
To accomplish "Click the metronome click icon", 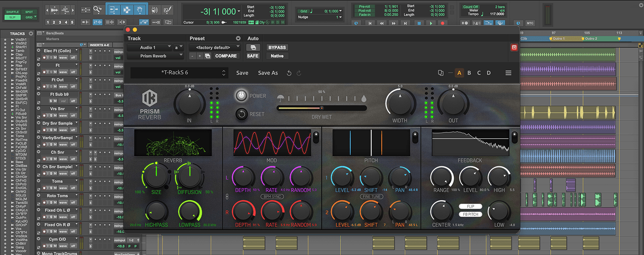I will point(476,23).
